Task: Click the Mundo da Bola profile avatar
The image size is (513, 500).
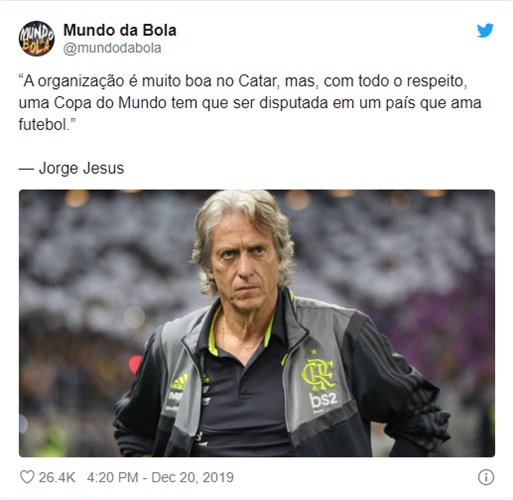Action: pos(37,39)
